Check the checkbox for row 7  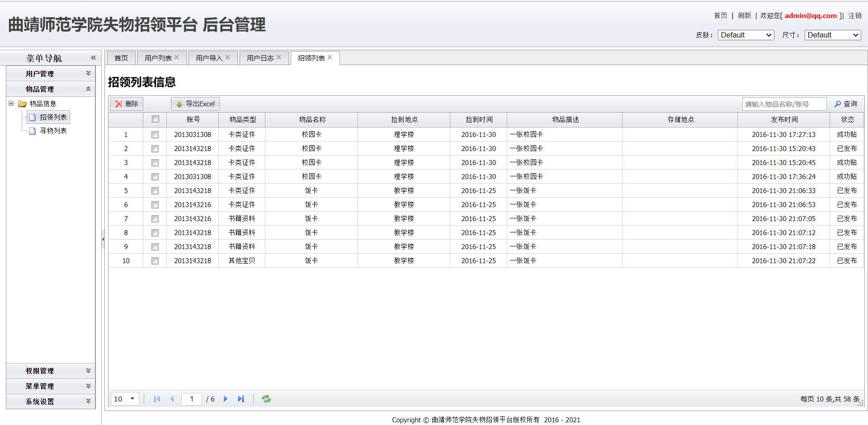pos(155,219)
